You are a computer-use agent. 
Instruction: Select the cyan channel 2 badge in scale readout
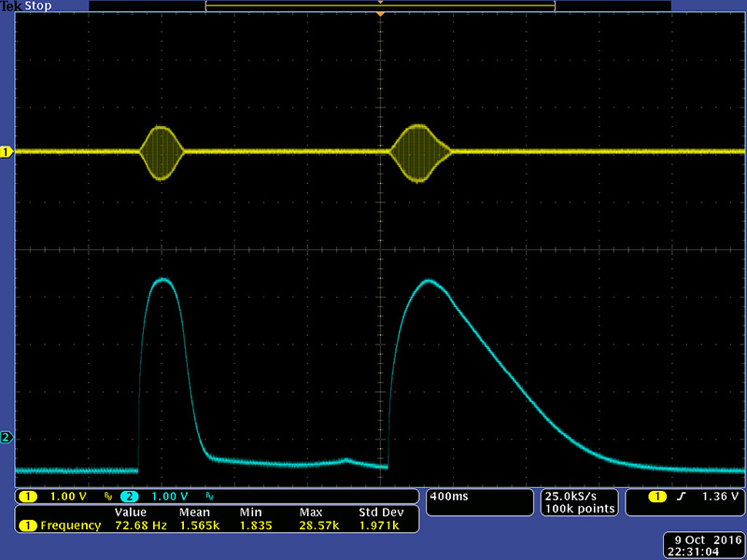[x=129, y=497]
